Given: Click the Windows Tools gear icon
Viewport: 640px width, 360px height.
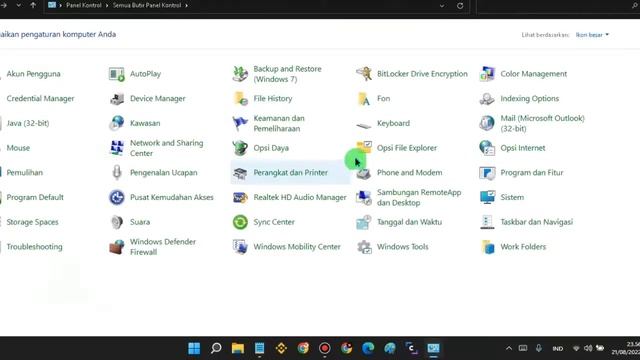Looking at the screenshot, I should 364,247.
